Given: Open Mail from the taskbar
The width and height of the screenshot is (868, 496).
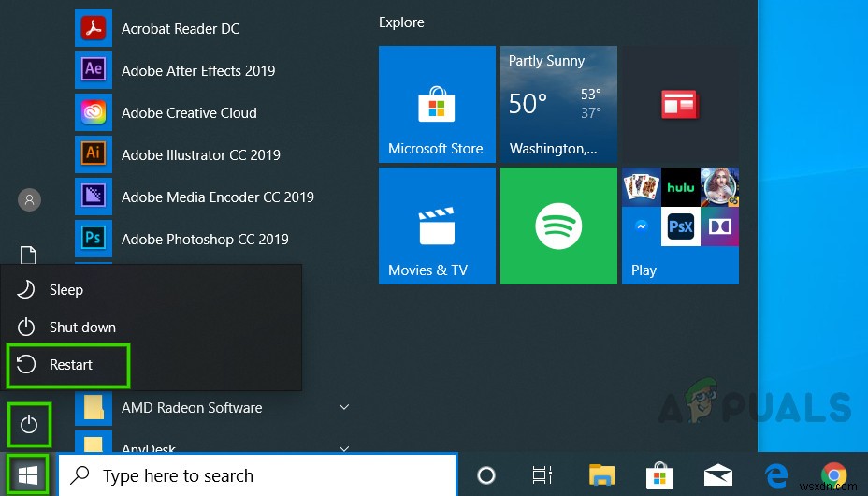Looking at the screenshot, I should click(718, 475).
